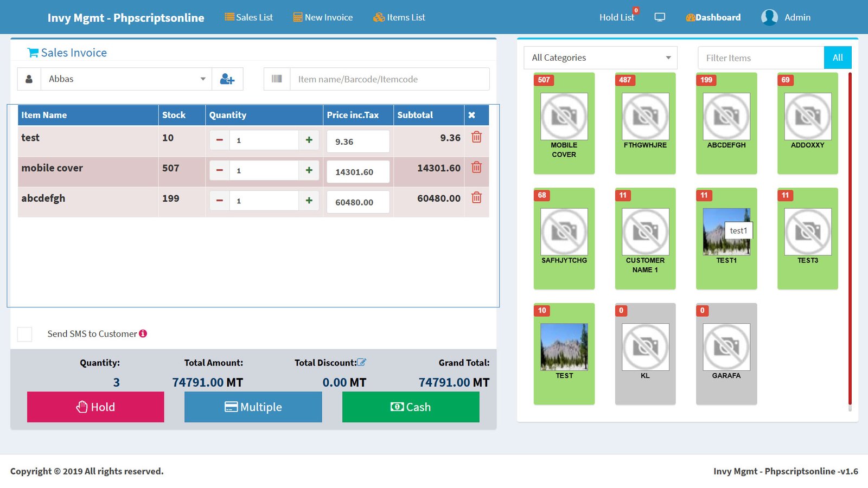Delete the abcdefgh row
This screenshot has width=868, height=488.
coord(476,198)
